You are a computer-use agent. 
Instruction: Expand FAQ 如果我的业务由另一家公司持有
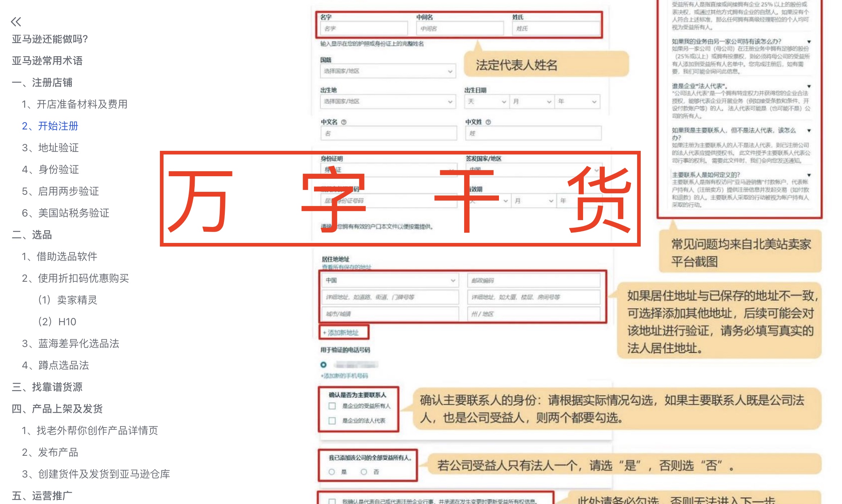click(x=809, y=42)
